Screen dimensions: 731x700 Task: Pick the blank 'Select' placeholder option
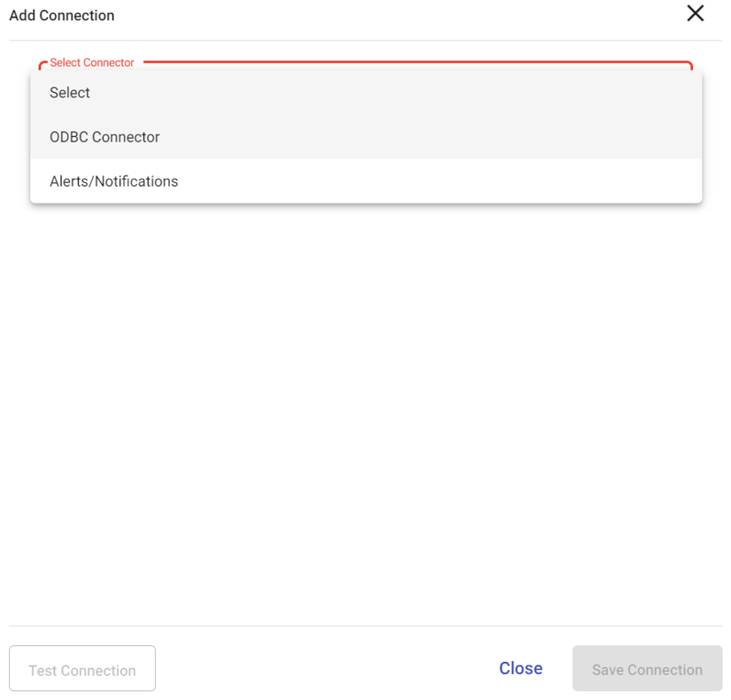click(366, 93)
